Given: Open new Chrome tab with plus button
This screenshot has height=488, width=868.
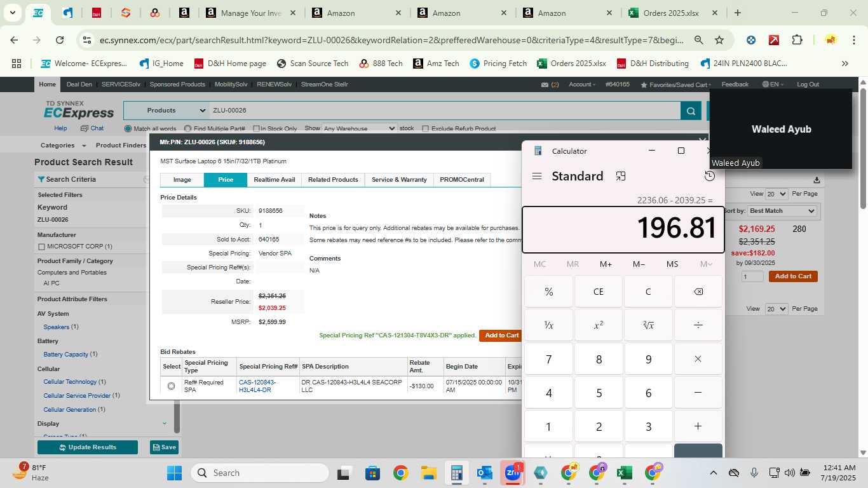Looking at the screenshot, I should [738, 13].
